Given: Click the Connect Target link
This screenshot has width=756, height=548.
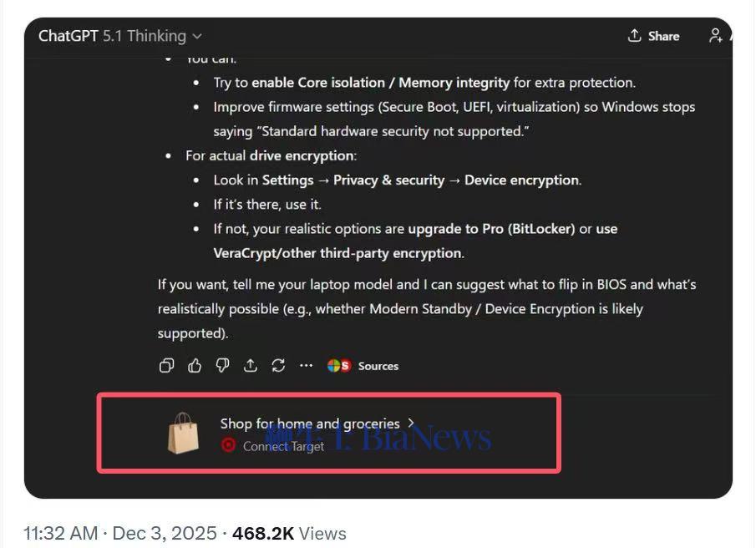Looking at the screenshot, I should [283, 446].
